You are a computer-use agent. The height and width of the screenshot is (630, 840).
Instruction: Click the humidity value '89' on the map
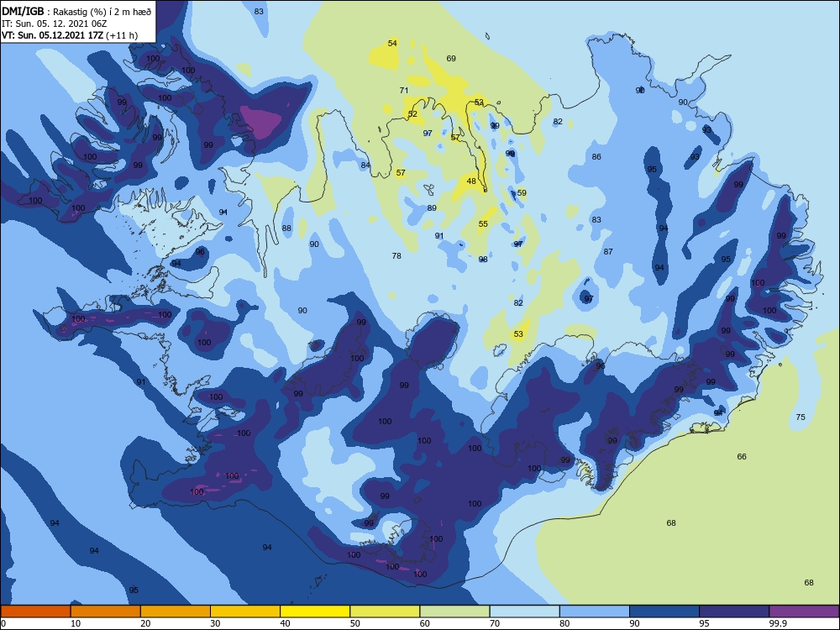[x=432, y=207]
